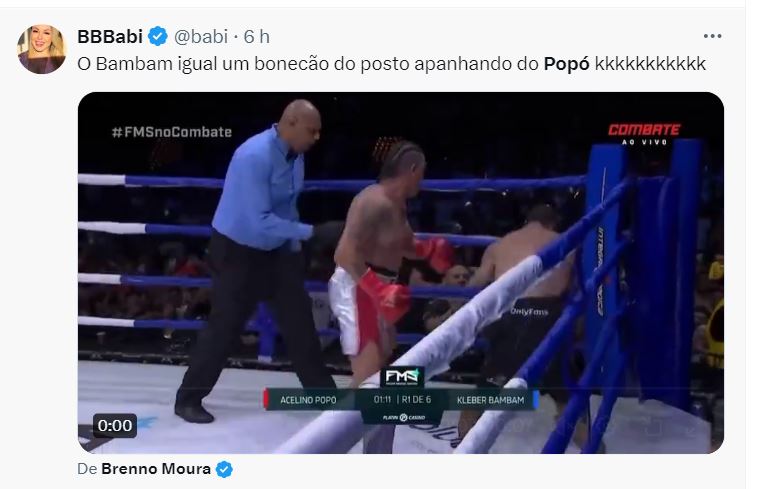
Task: Click the Acelino Popo name on scoreboard
Action: point(308,400)
